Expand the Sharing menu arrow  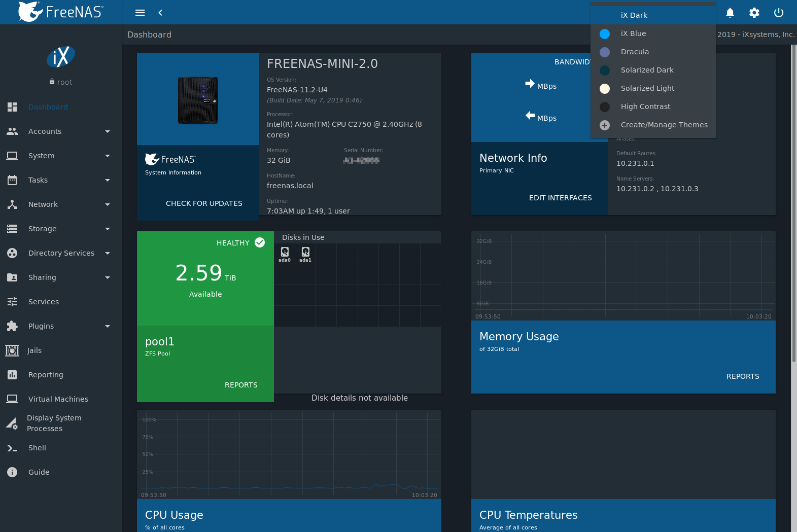point(108,277)
